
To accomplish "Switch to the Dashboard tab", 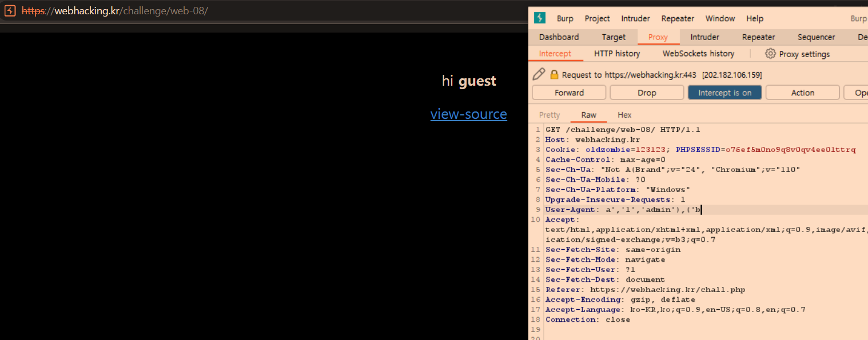I will pos(559,37).
